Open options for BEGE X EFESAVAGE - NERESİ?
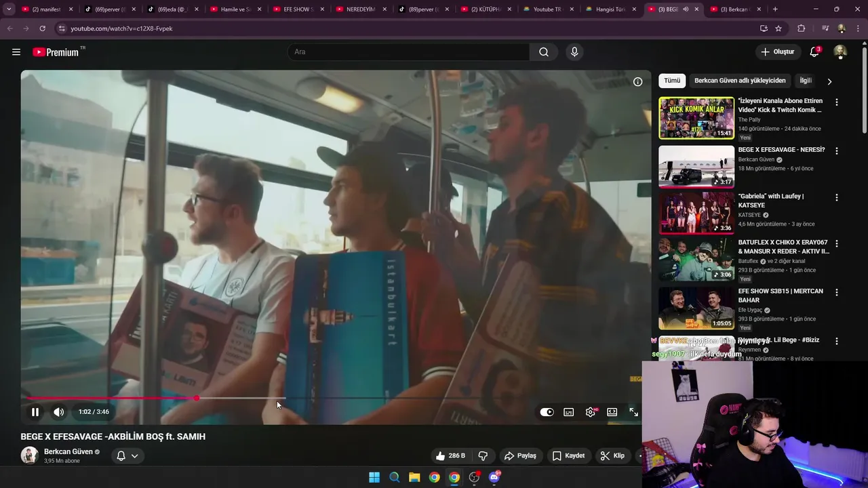 [836, 151]
